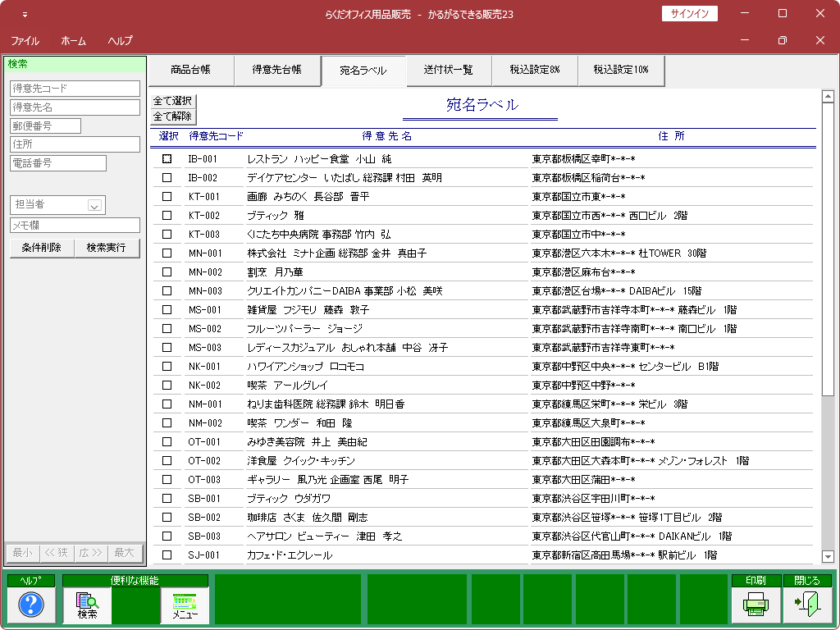Screen dimensions: 840x630
Task: Switch to the 商品台帳 tab
Action: (190, 71)
